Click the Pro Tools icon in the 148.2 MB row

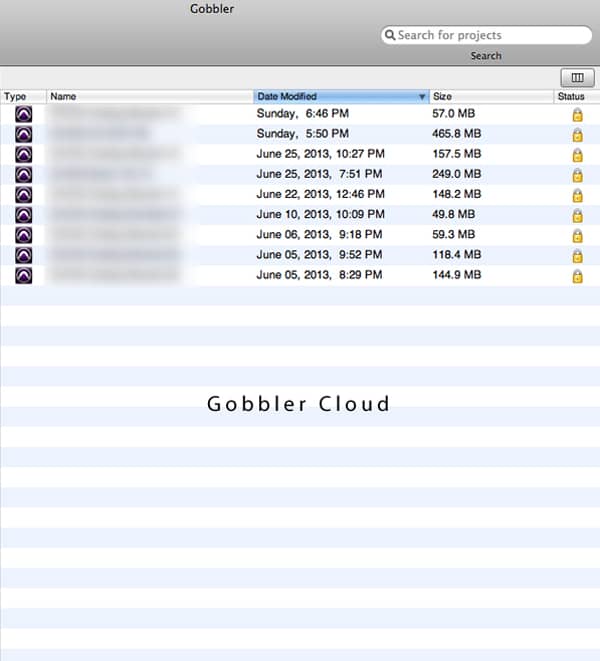24,195
